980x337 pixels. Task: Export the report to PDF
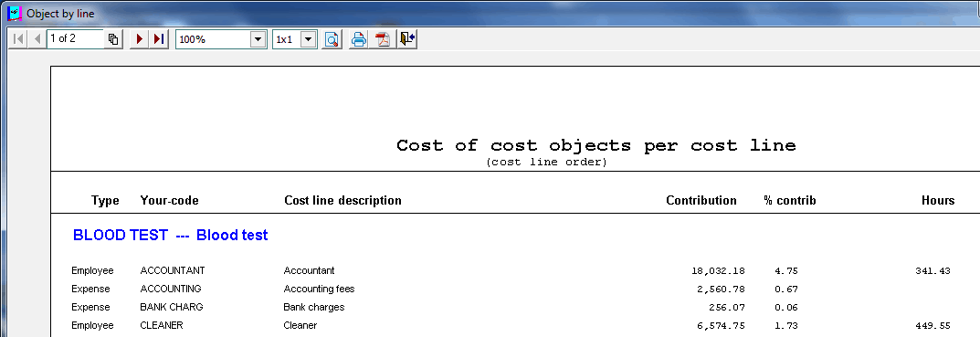point(383,39)
